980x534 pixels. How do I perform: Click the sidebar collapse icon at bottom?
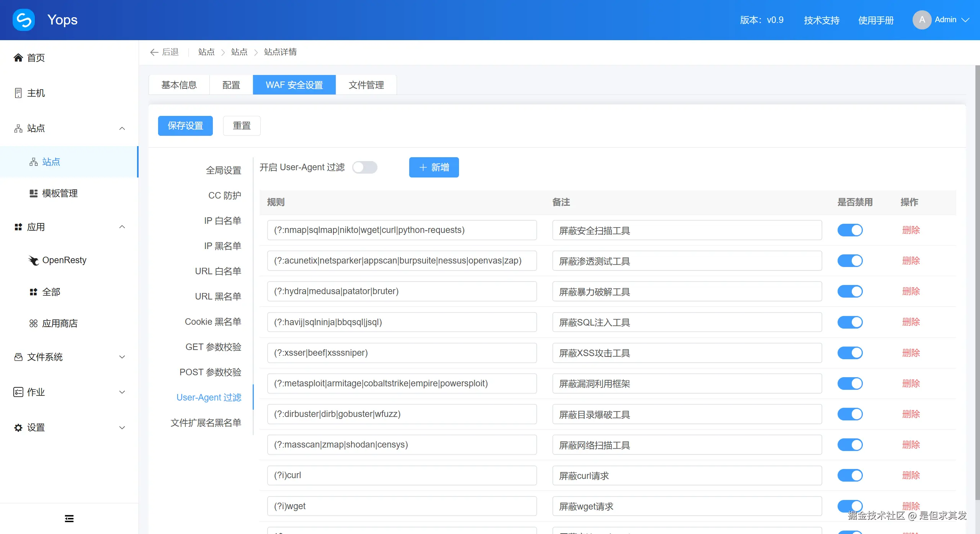pyautogui.click(x=69, y=519)
